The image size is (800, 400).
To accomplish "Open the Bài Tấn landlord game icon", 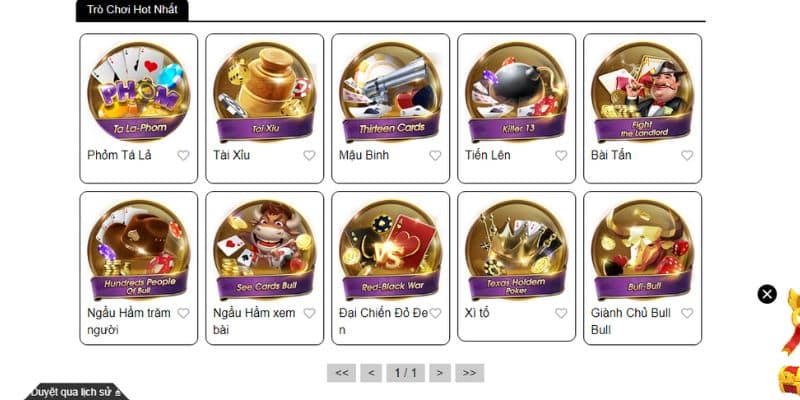I will click(x=642, y=91).
